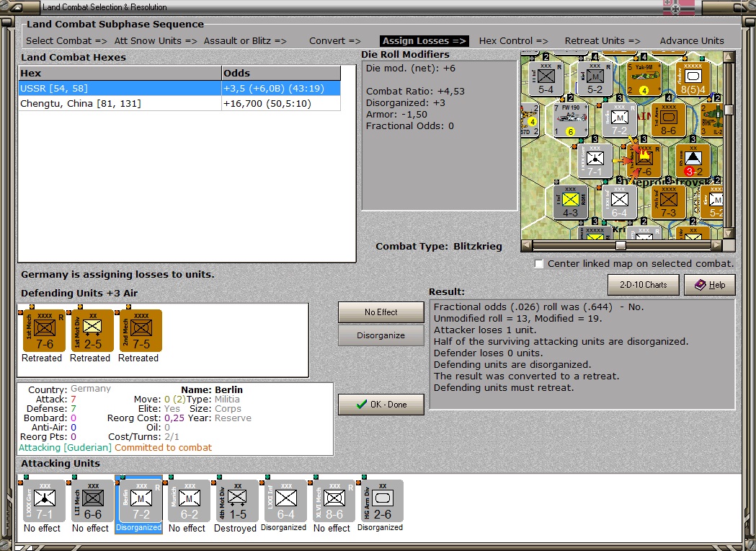Click the map's scroll right arrow
The height and width of the screenshot is (551, 756).
coord(717,245)
